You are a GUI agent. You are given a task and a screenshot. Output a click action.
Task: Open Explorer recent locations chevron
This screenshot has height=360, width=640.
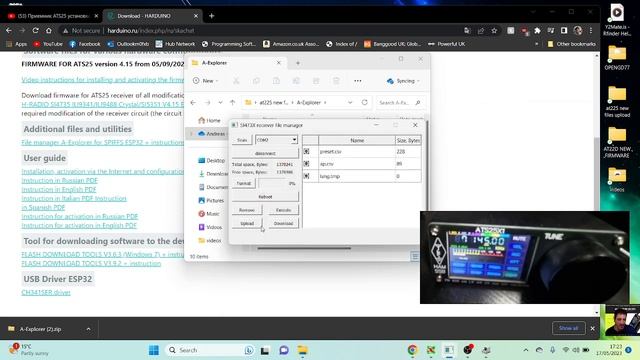coord(220,102)
